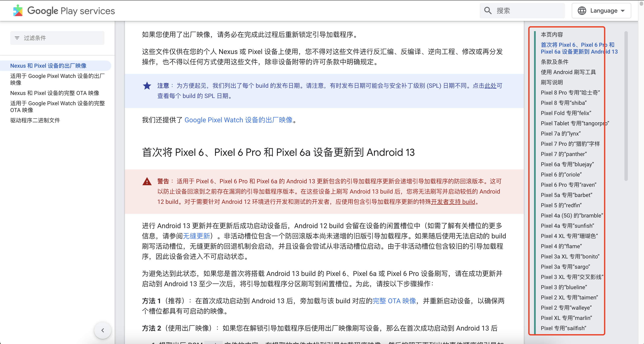Jump to 条款及条件 in page contents
This screenshot has height=344, width=644.
point(554,62)
